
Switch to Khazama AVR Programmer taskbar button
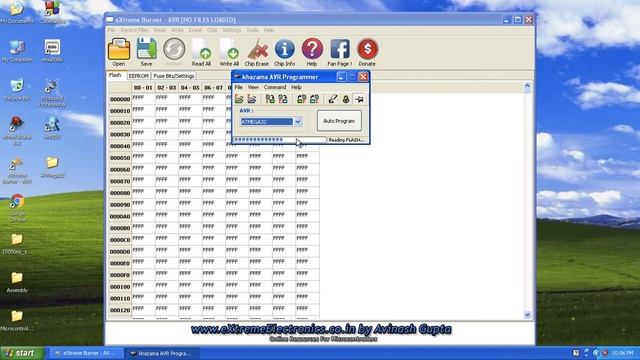pos(161,353)
